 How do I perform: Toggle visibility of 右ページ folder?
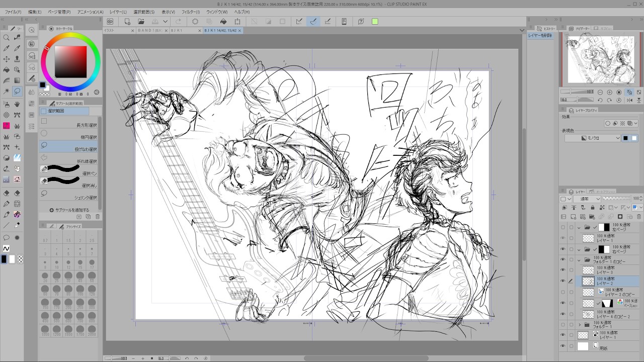(563, 249)
